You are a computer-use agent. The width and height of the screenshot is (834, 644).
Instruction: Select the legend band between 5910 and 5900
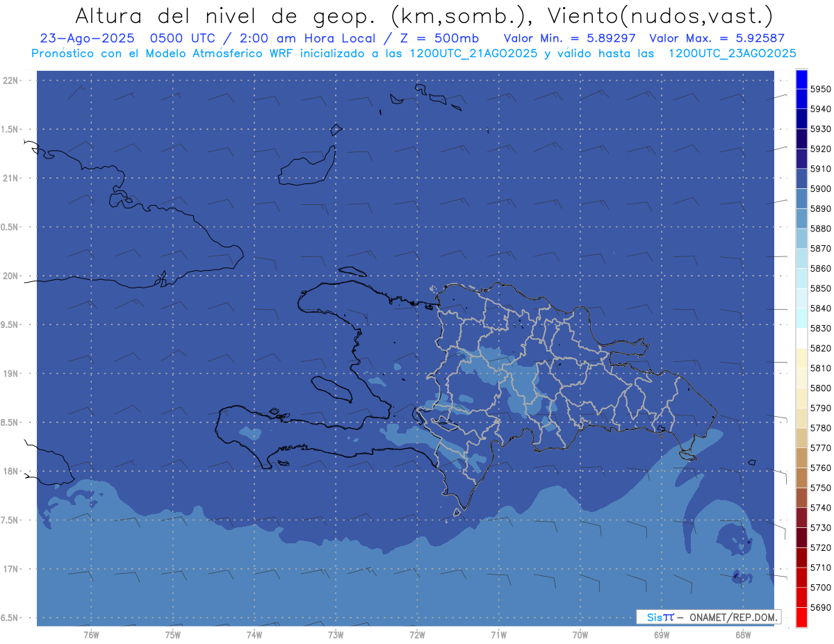coord(801,179)
